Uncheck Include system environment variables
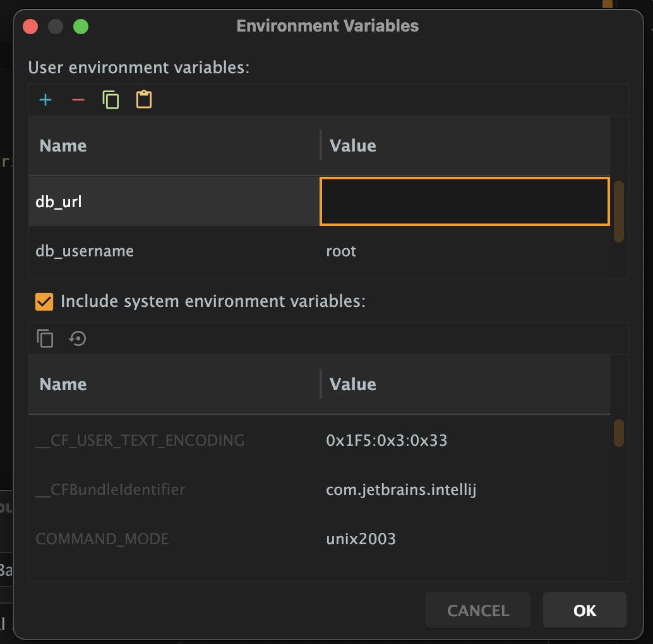The height and width of the screenshot is (644, 653). [x=44, y=302]
